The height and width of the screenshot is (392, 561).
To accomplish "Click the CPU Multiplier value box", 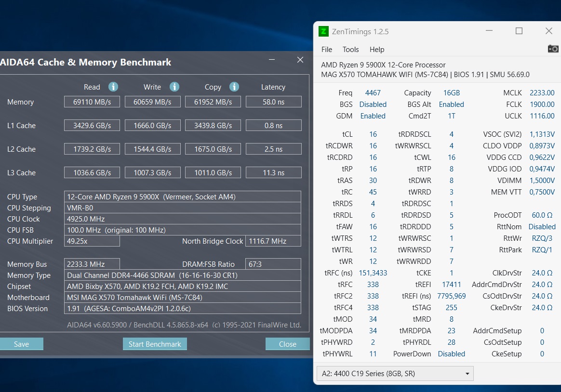I will (x=92, y=241).
